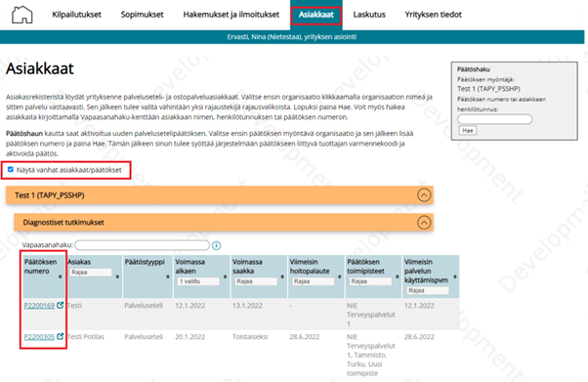Click Test 1 (TAPY_PSSHP) in Päätöshaku panel
Screen dimensions: 588x382
pyautogui.click(x=488, y=89)
